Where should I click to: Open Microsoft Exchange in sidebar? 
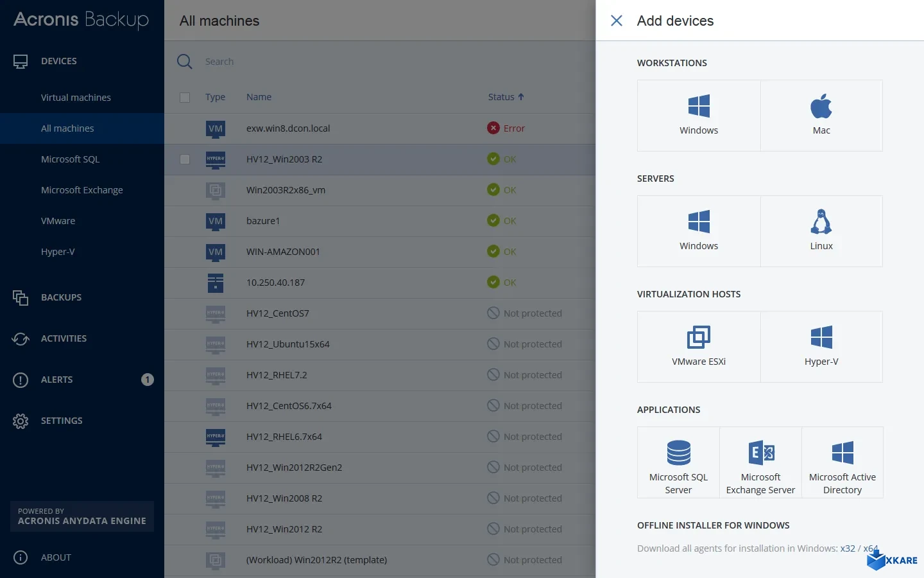[82, 190]
